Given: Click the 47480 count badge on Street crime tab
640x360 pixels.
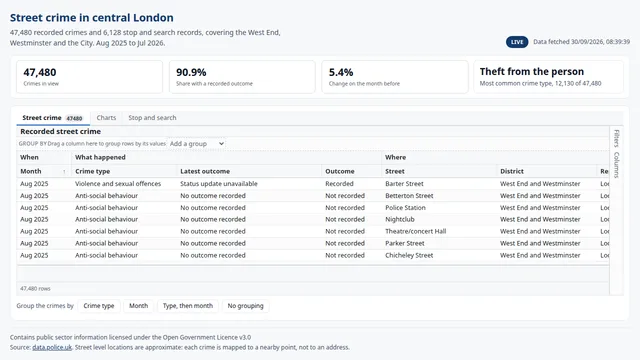Looking at the screenshot, I should pos(74,118).
